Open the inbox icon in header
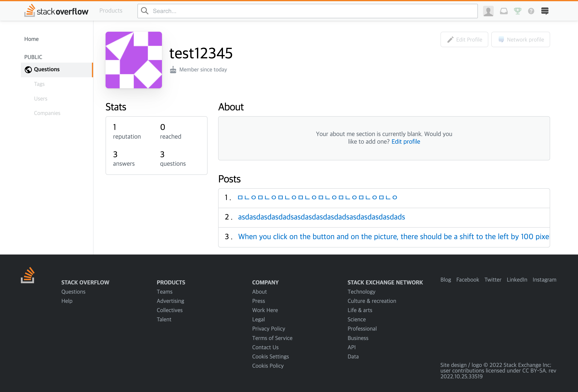Screen dimensions: 578x392 click(x=504, y=11)
